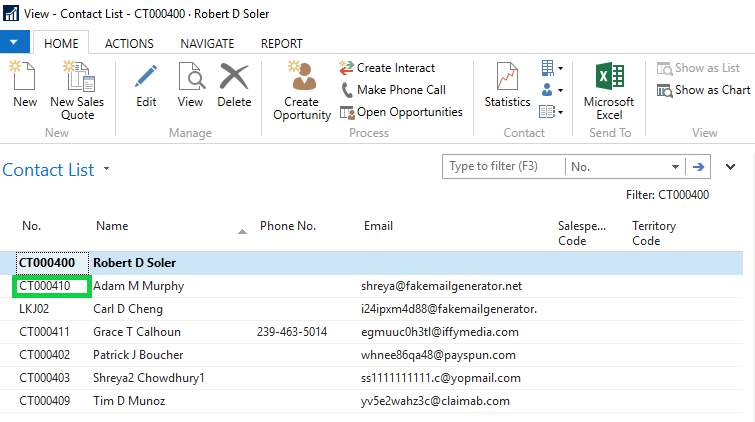Viewport: 755px width, 422px height.
Task: Click Create Opportunity icon
Action: 302,76
